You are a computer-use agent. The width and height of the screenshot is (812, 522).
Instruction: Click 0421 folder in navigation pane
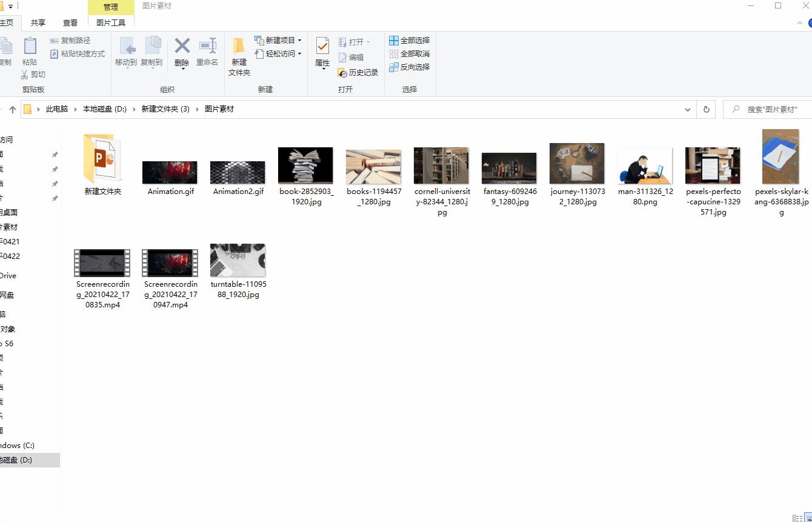(x=10, y=242)
